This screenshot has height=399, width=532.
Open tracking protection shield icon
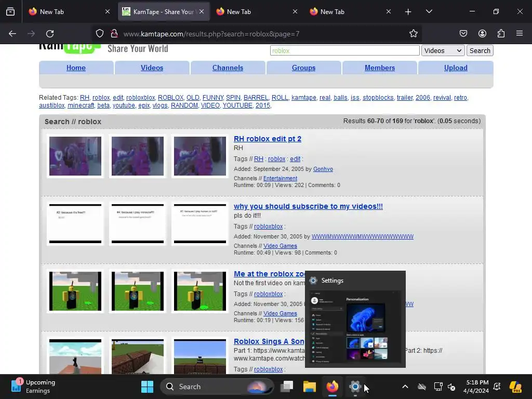[x=99, y=34]
